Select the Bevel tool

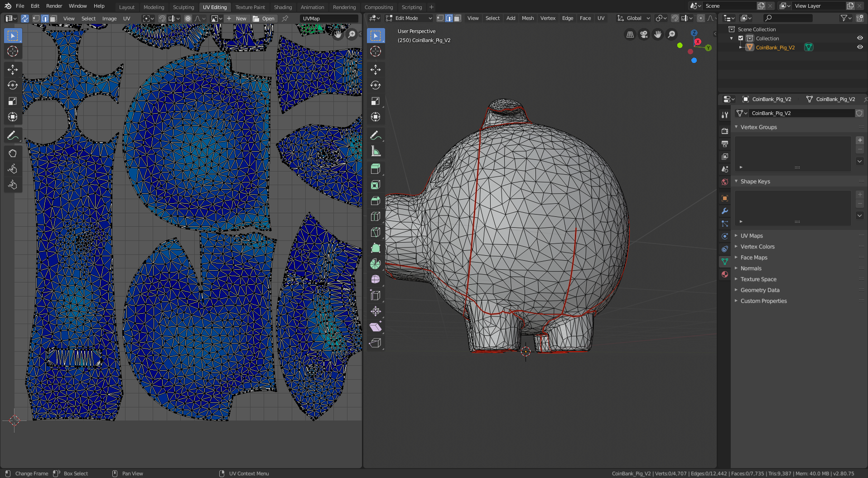coord(375,201)
